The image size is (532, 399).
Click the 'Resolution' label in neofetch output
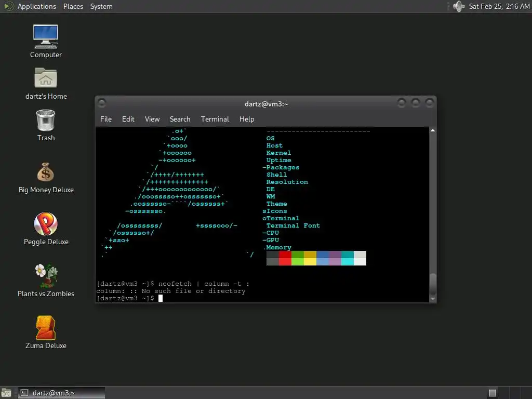pos(287,182)
